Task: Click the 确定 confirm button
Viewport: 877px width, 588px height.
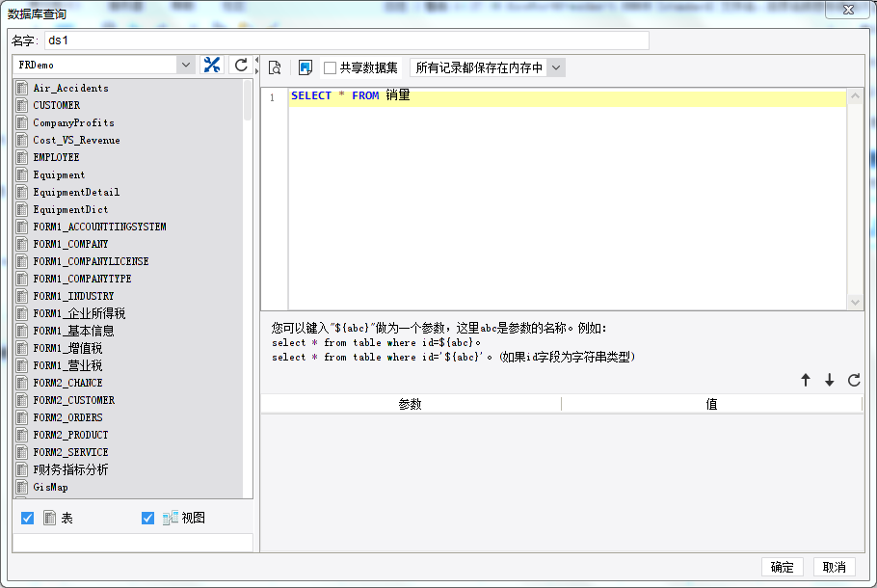Action: pyautogui.click(x=782, y=567)
